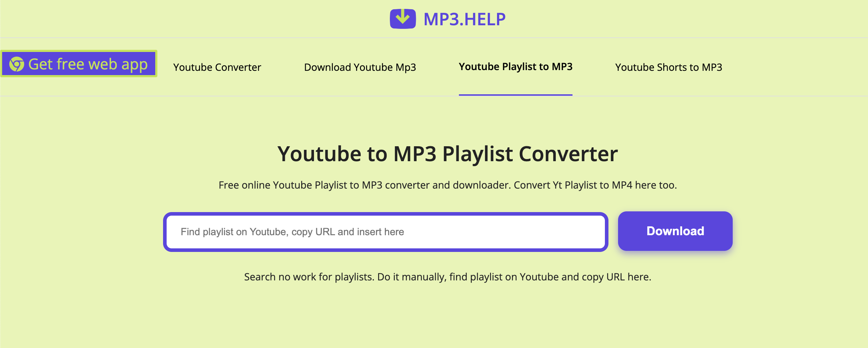The width and height of the screenshot is (868, 348).
Task: Open the MP3.HELP site title link
Action: (x=464, y=19)
